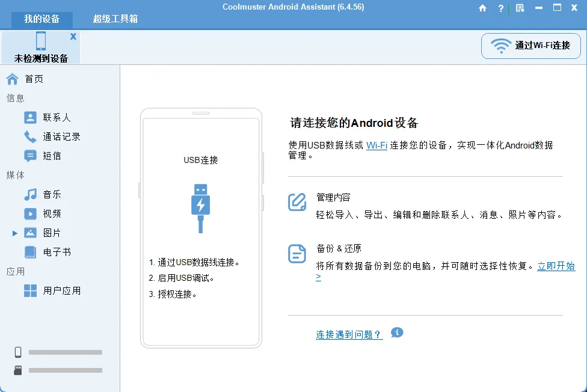The image size is (587, 392).
Task: Click the SD card storage bar
Action: click(x=66, y=370)
